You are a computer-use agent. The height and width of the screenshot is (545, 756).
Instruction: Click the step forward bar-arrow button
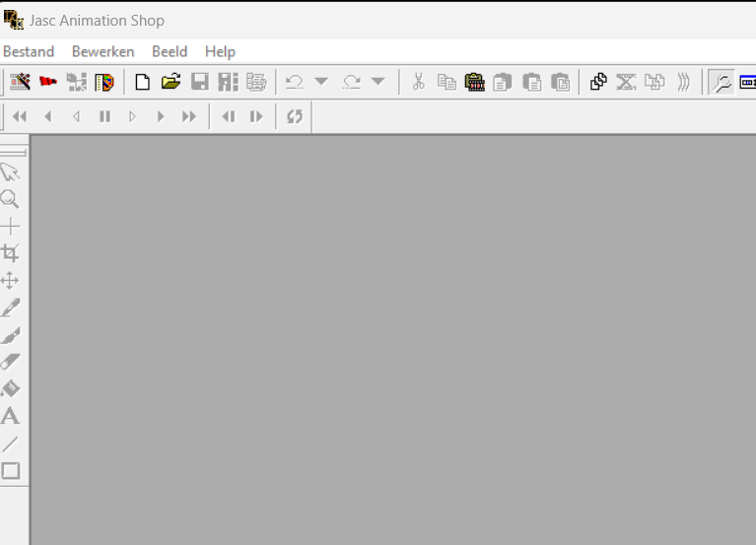[x=256, y=116]
